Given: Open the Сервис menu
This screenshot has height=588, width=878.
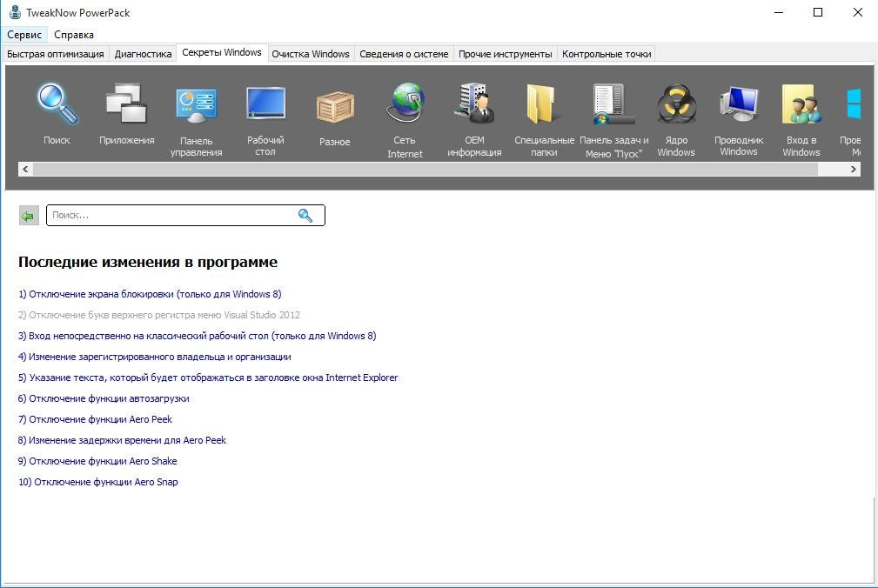Looking at the screenshot, I should pos(24,35).
